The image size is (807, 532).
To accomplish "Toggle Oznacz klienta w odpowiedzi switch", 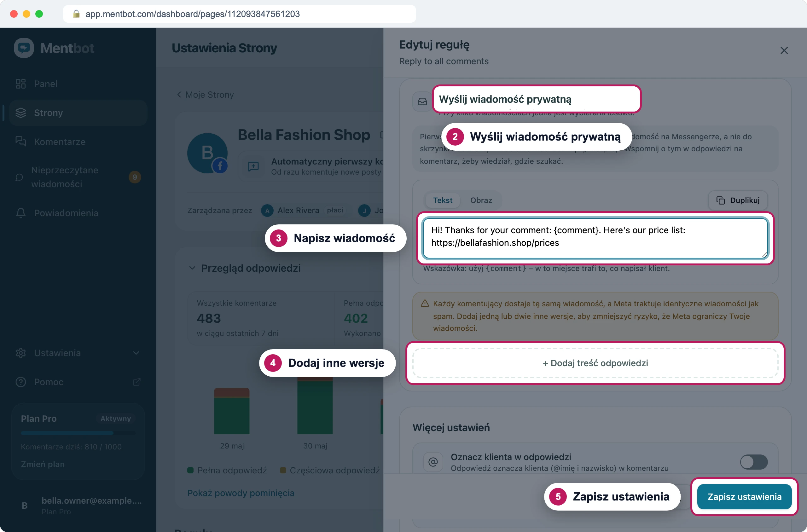I will point(754,462).
